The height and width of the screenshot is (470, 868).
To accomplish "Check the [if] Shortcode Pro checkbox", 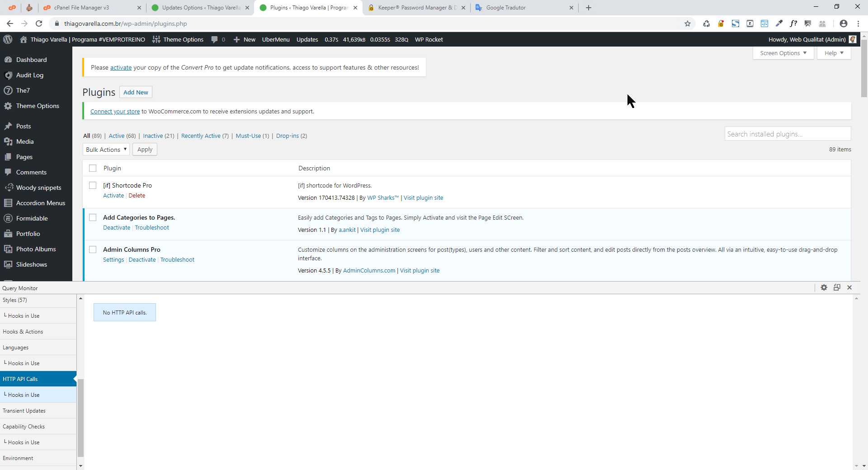I will pyautogui.click(x=93, y=185).
